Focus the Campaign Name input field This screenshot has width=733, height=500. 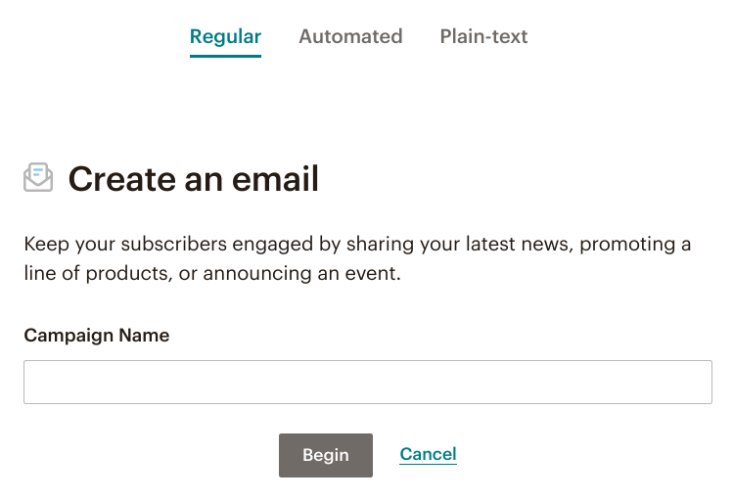(x=368, y=382)
